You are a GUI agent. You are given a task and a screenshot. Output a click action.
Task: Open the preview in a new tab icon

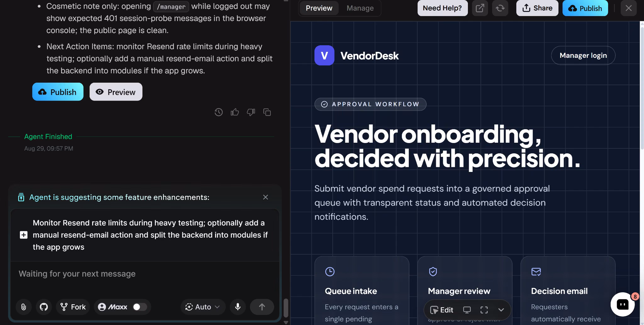click(480, 8)
